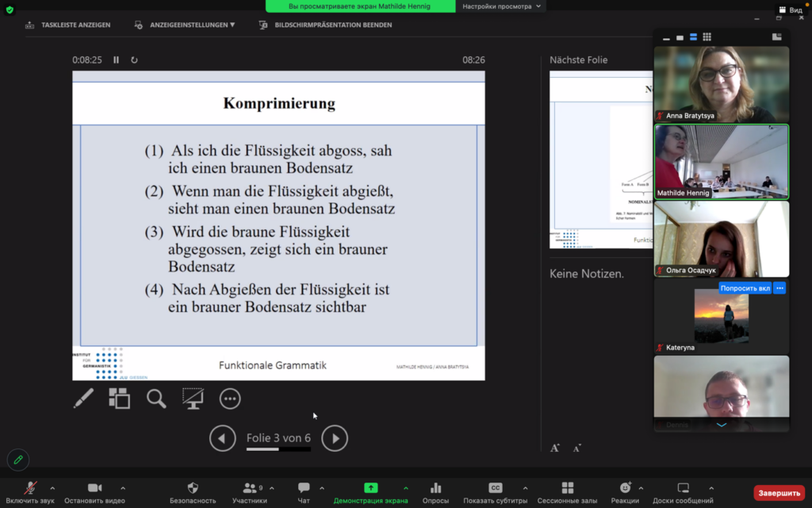This screenshot has height=508, width=812.
Task: Open the Чат panel
Action: pyautogui.click(x=304, y=492)
